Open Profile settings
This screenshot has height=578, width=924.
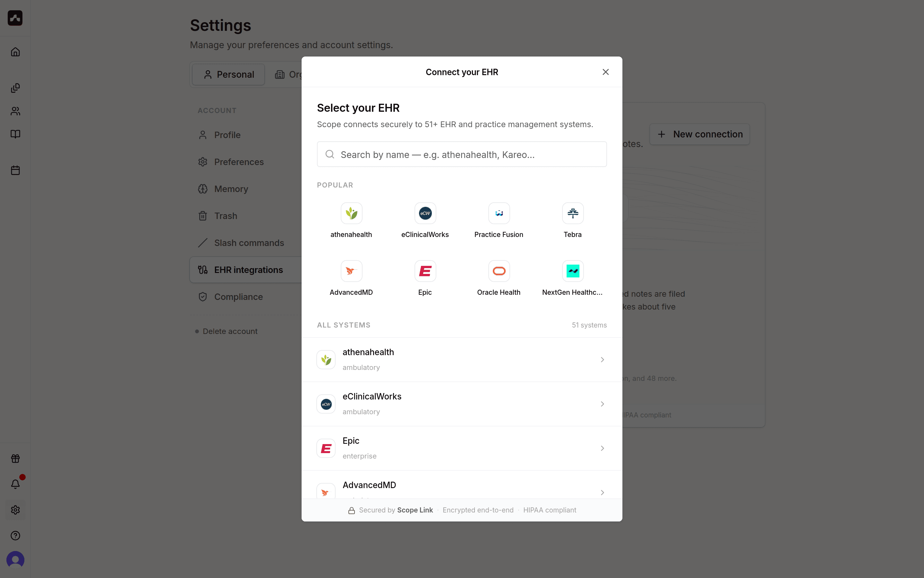tap(245, 135)
